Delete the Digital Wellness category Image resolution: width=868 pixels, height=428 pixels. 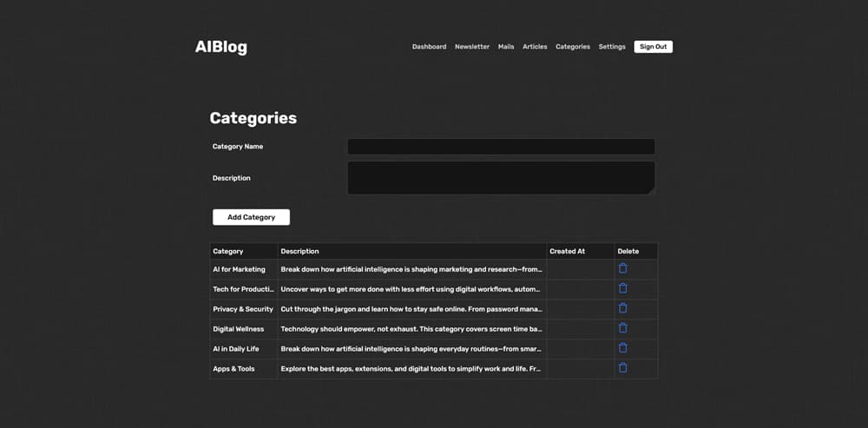tap(622, 328)
